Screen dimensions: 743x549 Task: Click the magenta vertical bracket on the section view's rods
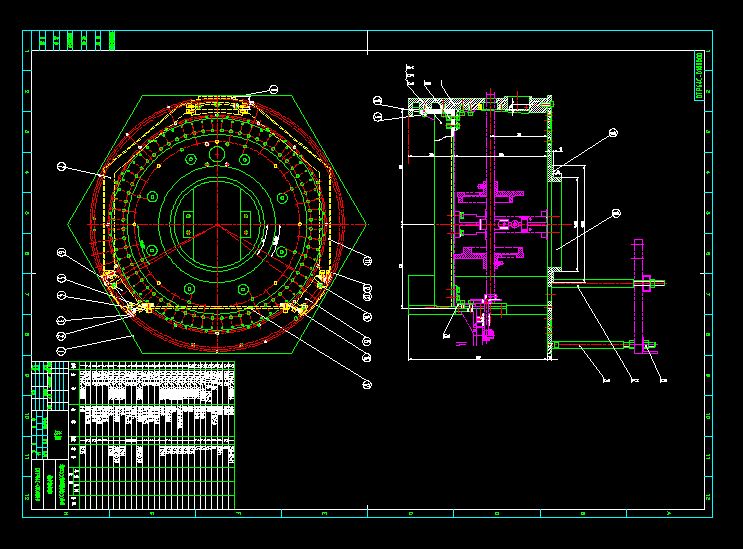coord(638,296)
